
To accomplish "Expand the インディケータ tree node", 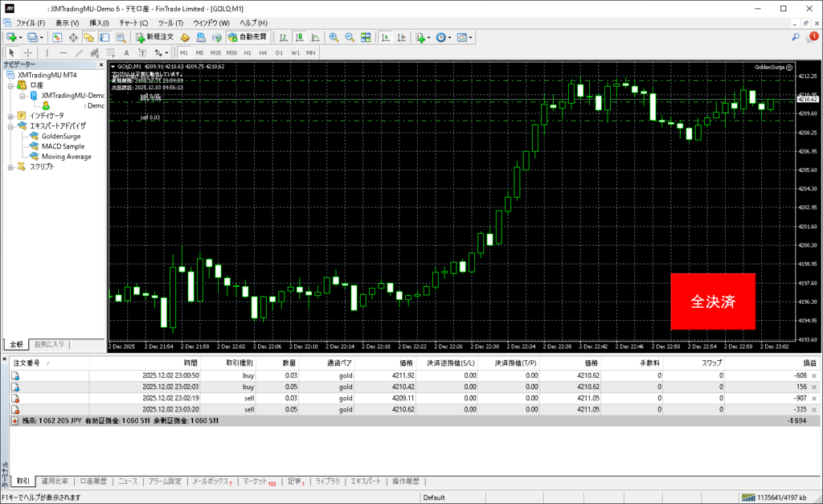I will click(10, 116).
